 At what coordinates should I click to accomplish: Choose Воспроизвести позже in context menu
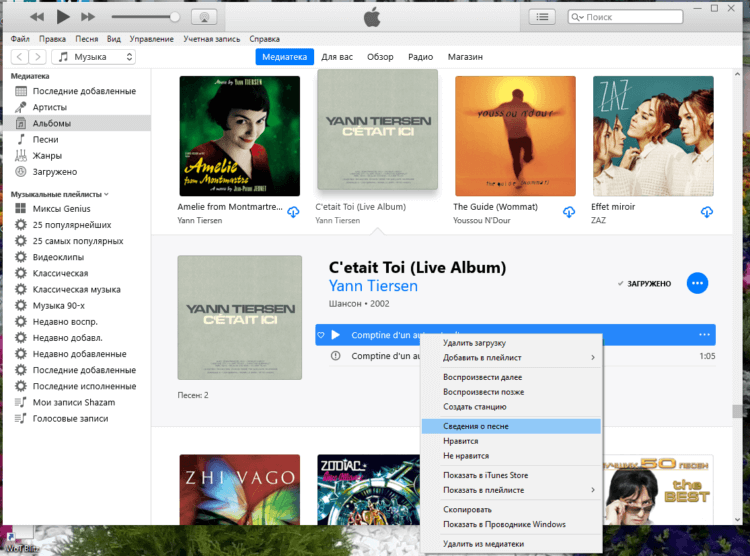(511, 392)
